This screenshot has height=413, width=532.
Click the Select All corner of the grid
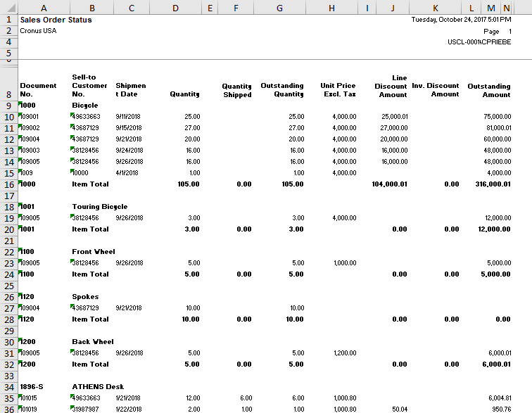click(x=8, y=7)
